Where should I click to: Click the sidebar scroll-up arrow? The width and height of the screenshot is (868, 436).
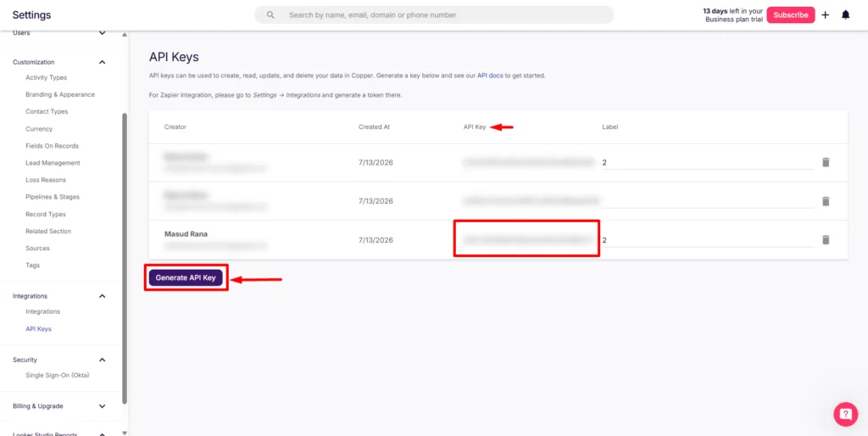[x=125, y=34]
